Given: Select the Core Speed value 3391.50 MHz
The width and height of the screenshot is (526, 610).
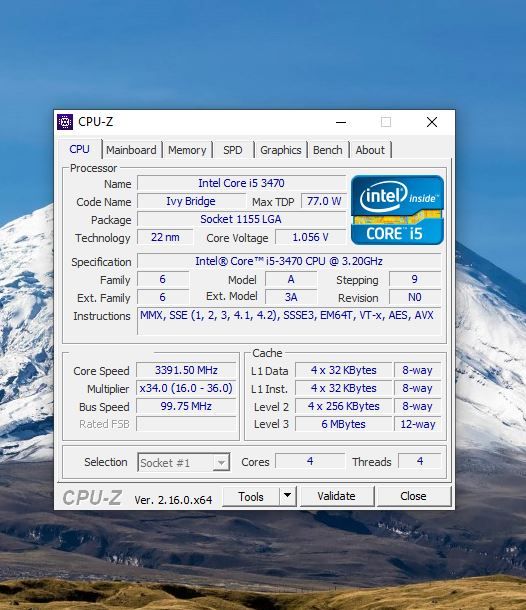Looking at the screenshot, I should (186, 370).
